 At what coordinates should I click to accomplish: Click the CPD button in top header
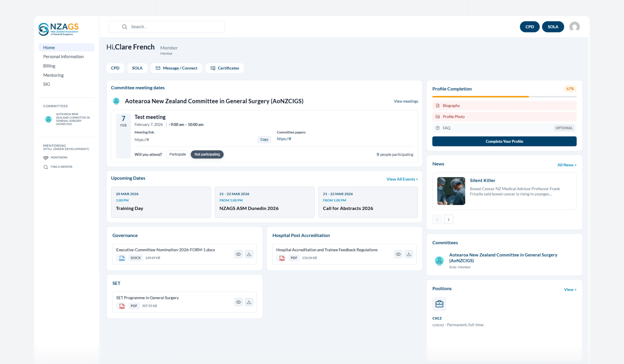tap(530, 27)
